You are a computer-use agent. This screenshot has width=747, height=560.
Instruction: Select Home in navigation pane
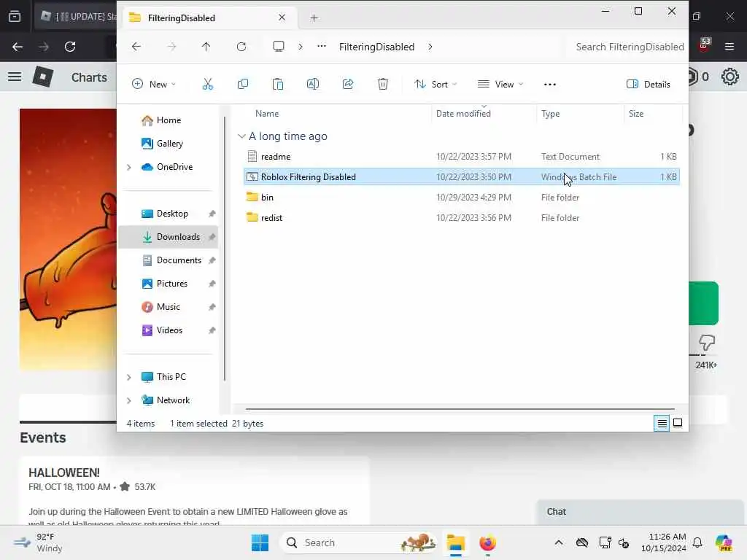coord(168,120)
